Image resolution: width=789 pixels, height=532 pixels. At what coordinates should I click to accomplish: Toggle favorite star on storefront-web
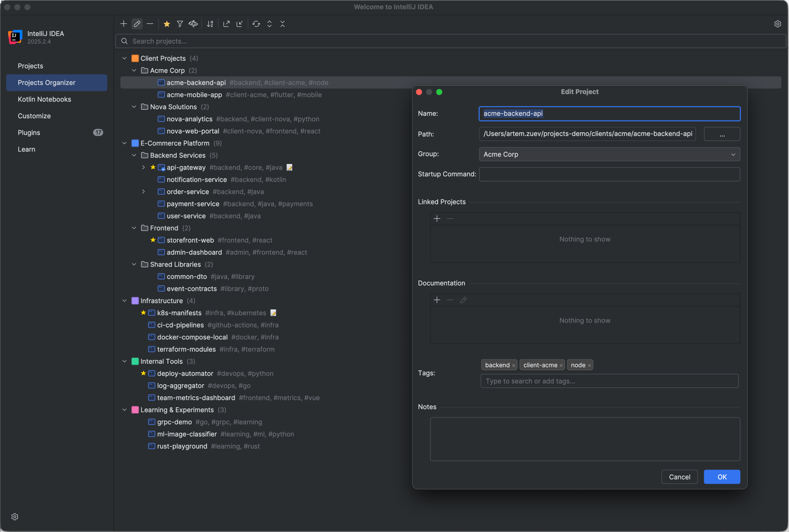(x=153, y=240)
